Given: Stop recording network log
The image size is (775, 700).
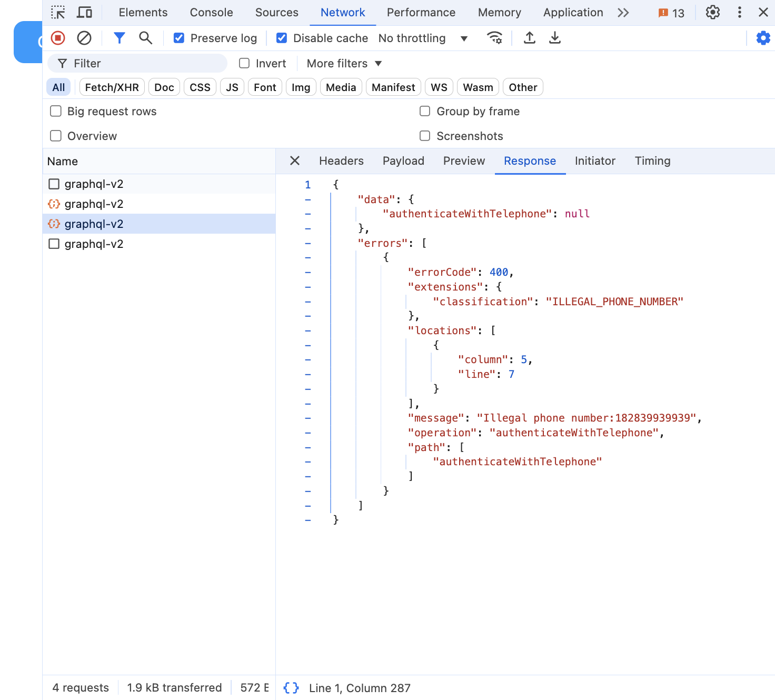Looking at the screenshot, I should (58, 38).
